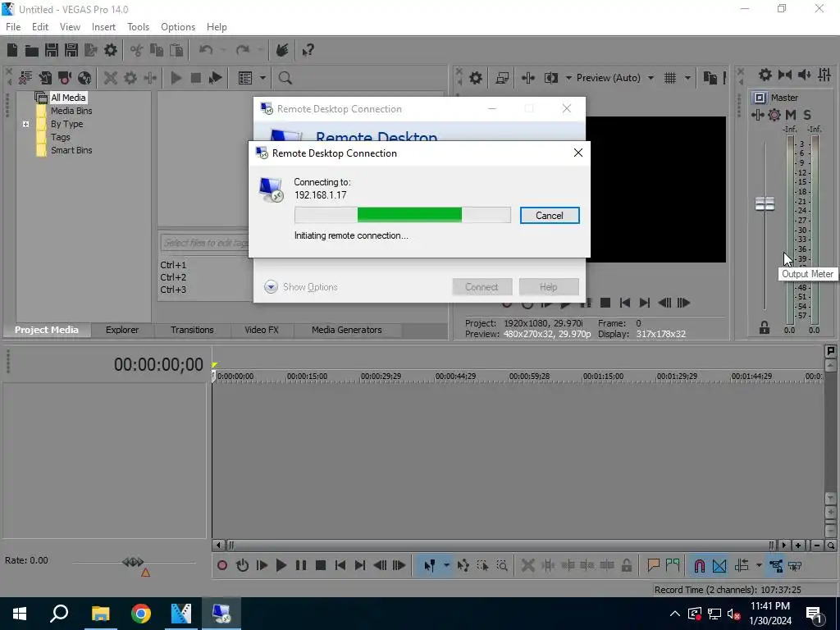Click the Dim Output speaker icon

coord(804,75)
